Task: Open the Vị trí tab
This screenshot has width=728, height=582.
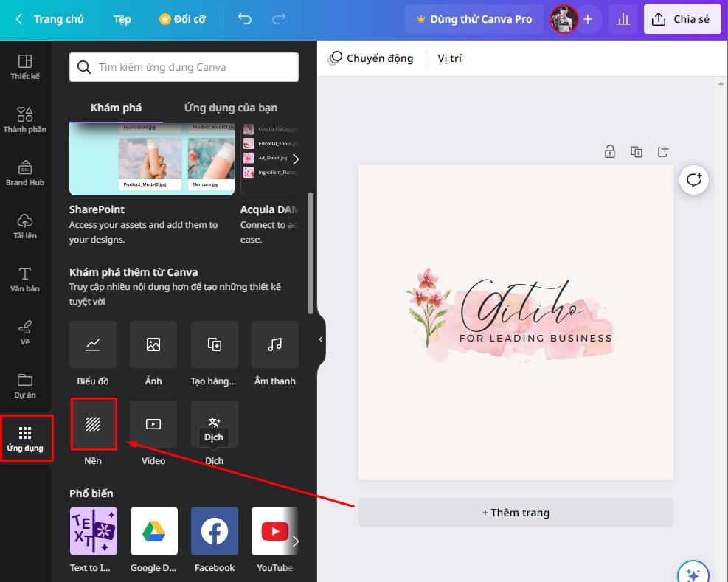Action: point(450,58)
